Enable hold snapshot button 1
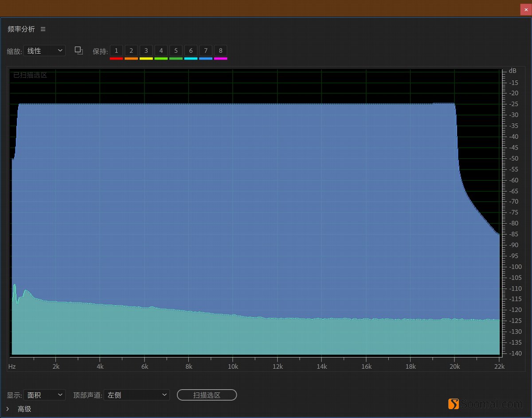 coord(116,51)
